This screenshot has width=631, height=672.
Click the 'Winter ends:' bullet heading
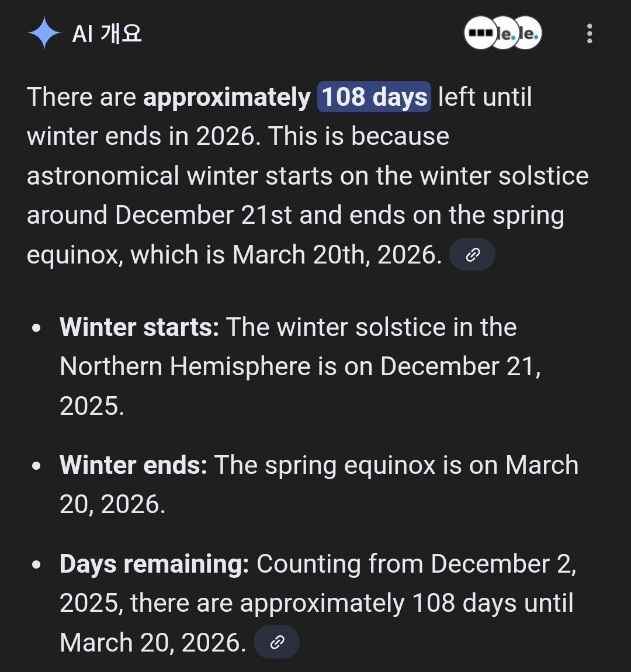[133, 465]
